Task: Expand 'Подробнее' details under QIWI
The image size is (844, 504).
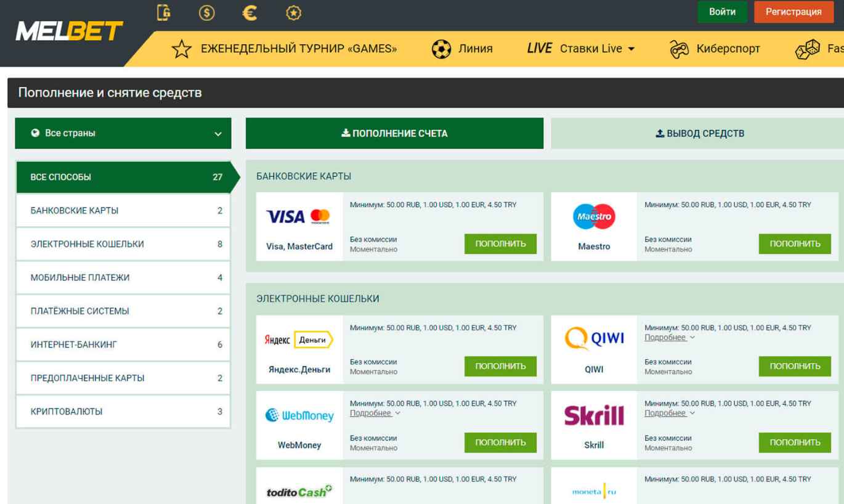Action: coord(669,338)
